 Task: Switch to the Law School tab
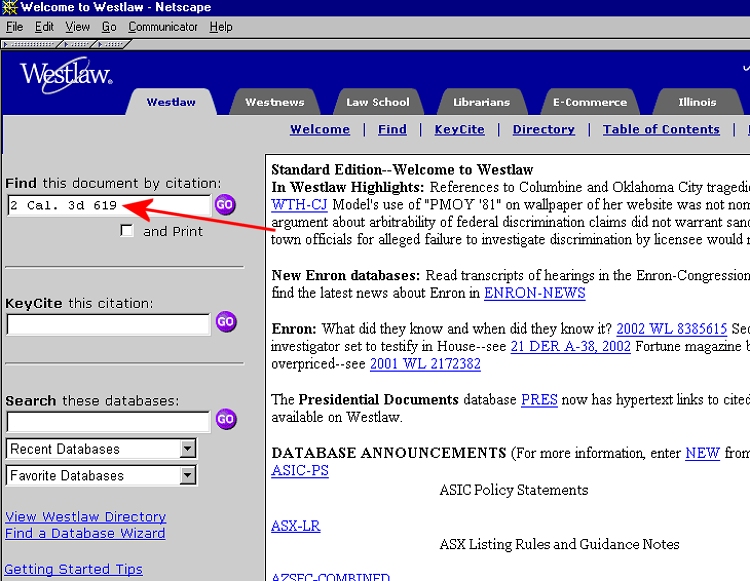pyautogui.click(x=378, y=102)
